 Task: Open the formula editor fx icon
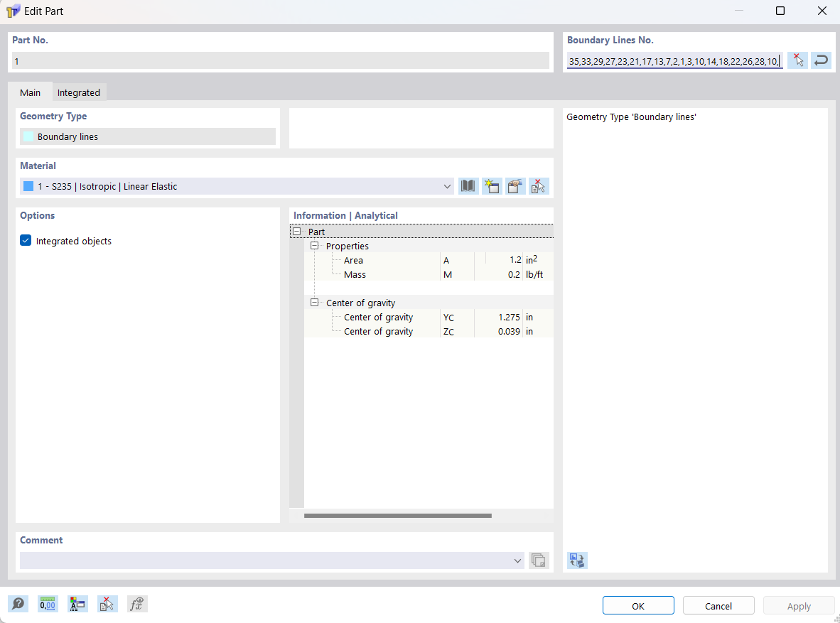136,604
